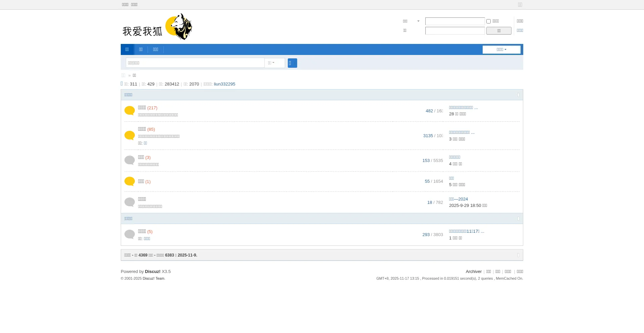Open the gray board icon in the 18 / 782 row
This screenshot has width=644, height=333.
click(x=129, y=202)
